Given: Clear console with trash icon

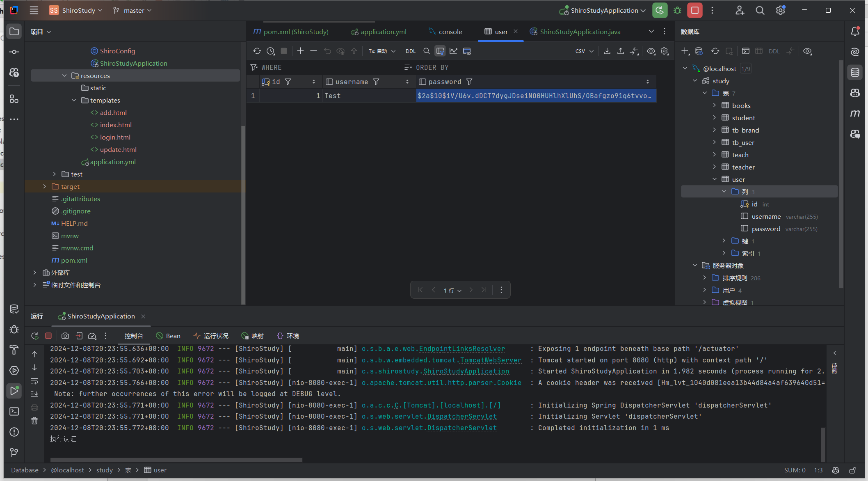Looking at the screenshot, I should click(34, 421).
